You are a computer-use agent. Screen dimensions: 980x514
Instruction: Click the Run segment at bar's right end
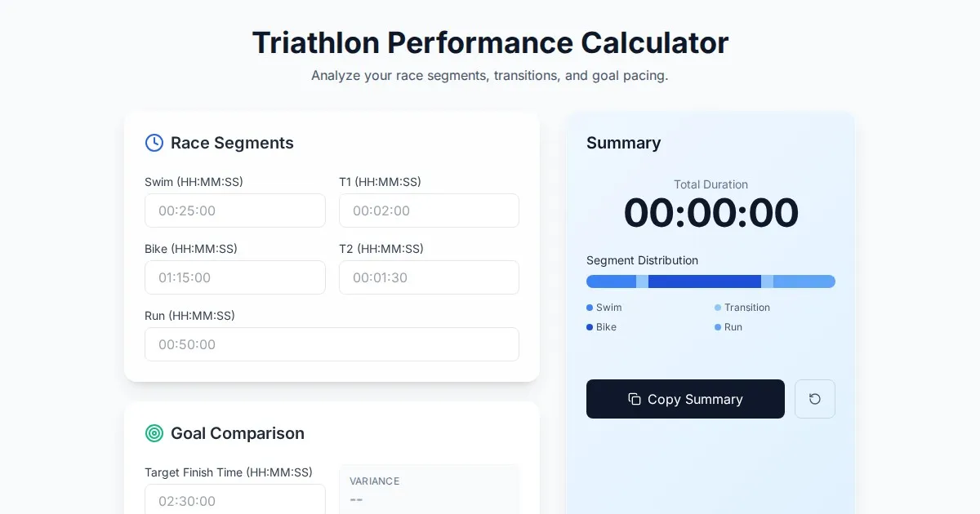(x=804, y=281)
